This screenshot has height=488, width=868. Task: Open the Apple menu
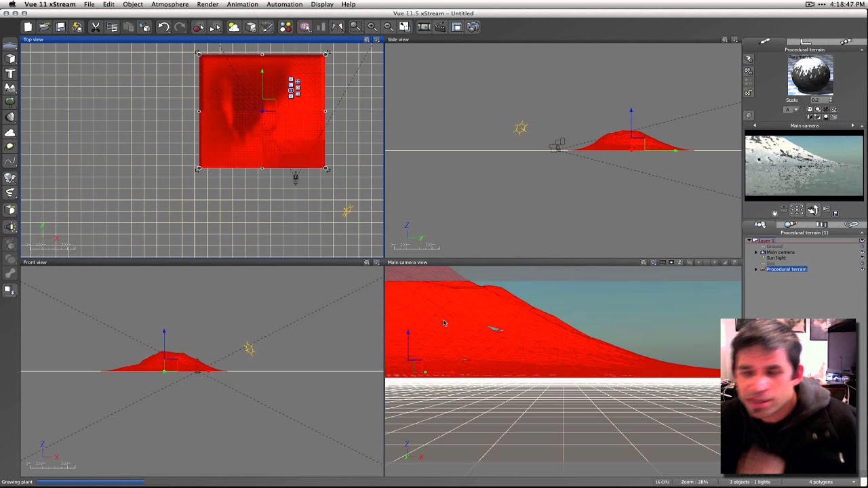12,5
